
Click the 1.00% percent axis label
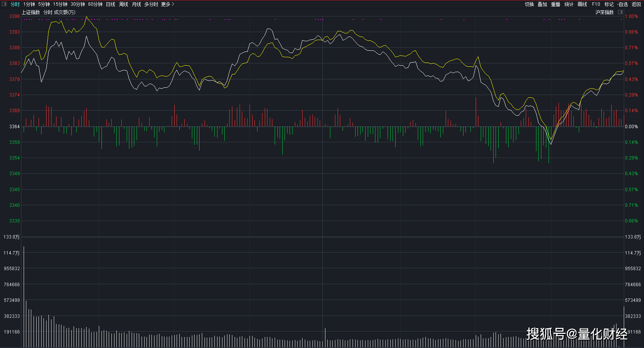tap(631, 16)
